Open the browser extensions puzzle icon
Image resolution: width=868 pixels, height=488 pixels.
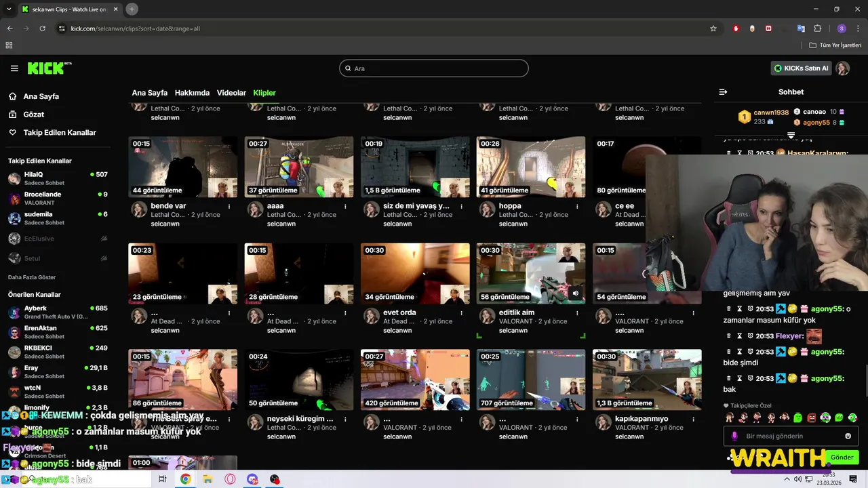(x=818, y=28)
